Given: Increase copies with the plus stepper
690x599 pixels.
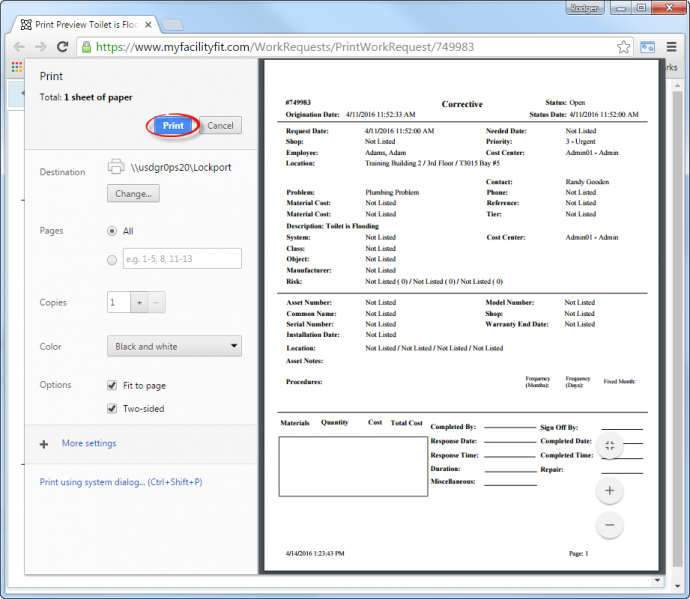Looking at the screenshot, I should (x=139, y=302).
